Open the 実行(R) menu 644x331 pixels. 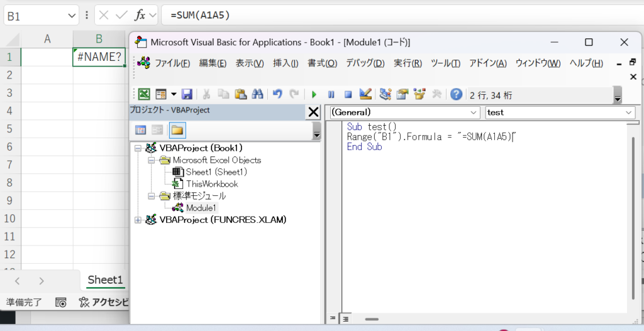tap(408, 63)
